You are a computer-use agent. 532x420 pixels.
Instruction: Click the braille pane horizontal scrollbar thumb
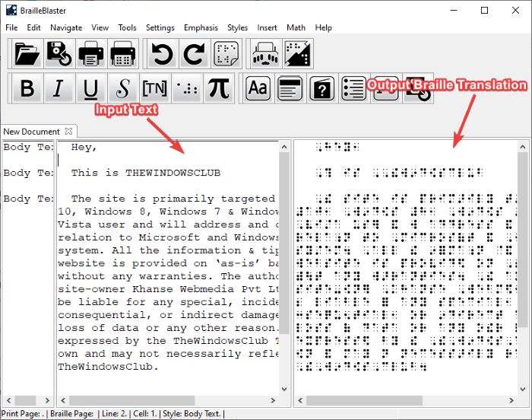coord(364,401)
